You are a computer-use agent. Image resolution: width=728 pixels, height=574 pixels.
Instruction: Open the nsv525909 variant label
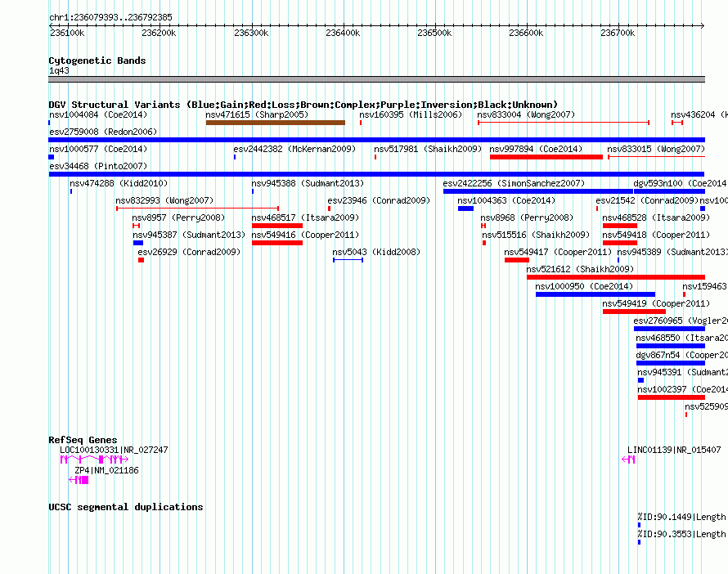point(706,406)
